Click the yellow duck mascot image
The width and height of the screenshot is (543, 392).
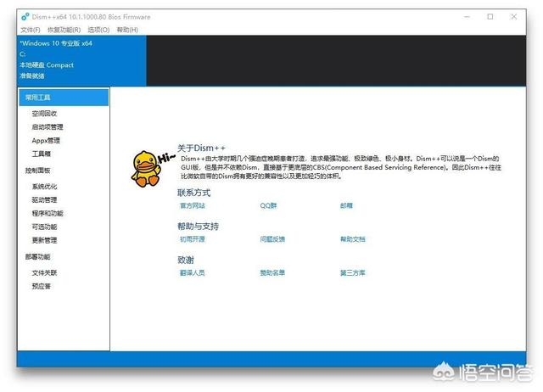click(x=146, y=169)
